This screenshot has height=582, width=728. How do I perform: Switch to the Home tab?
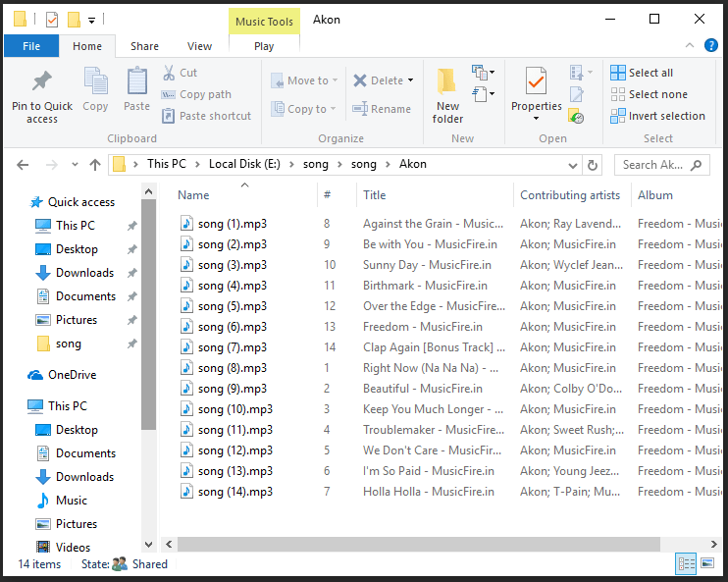pos(87,46)
